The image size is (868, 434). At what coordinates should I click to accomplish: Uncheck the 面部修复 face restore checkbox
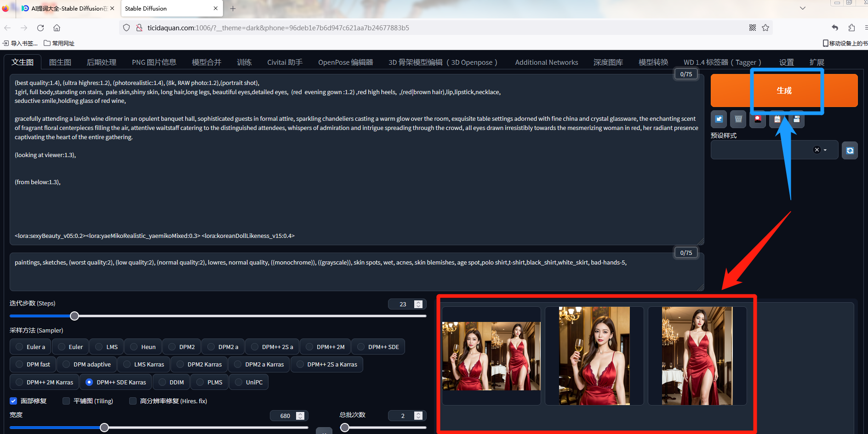click(x=14, y=401)
